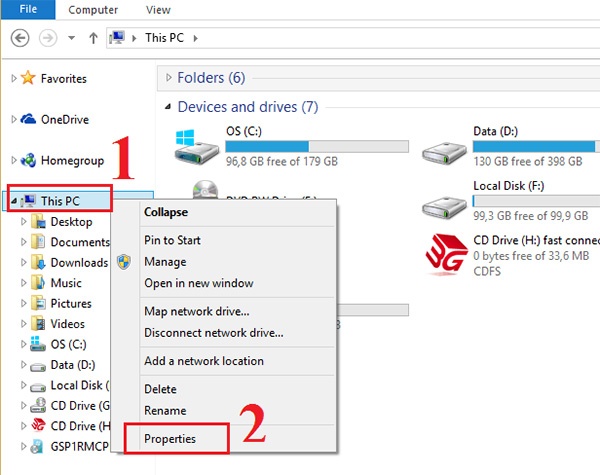Click the This PC address bar path
600x475 pixels.
tap(167, 38)
